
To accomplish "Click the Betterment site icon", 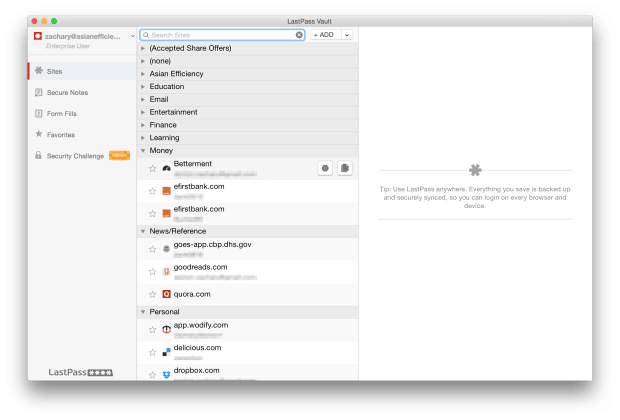I will tap(166, 169).
